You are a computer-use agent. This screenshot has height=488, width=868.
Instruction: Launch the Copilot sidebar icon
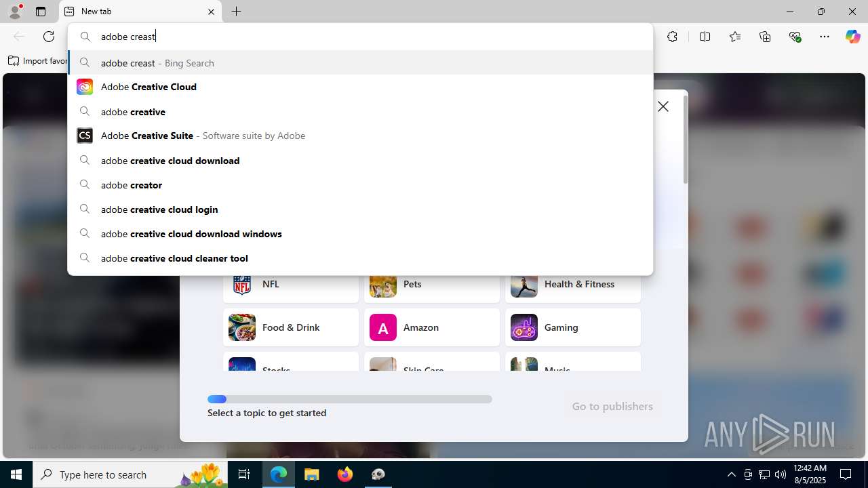(x=852, y=37)
